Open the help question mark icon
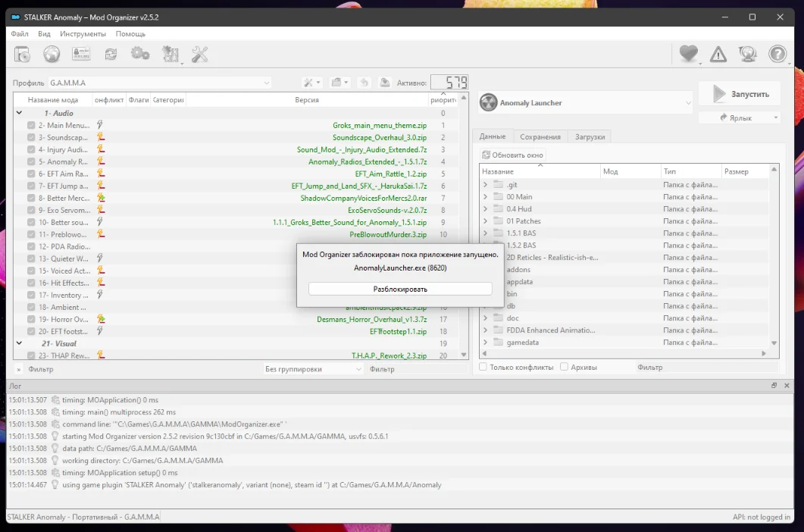This screenshot has height=532, width=804. 777,54
